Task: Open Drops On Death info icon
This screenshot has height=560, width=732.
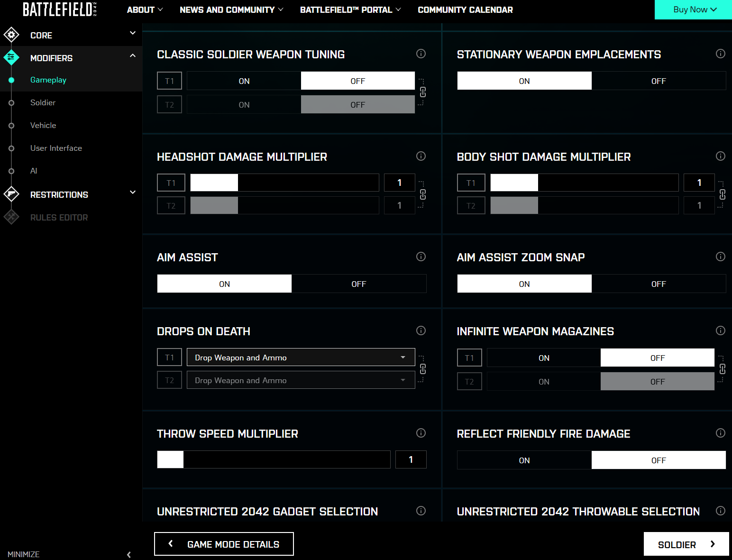Action: 421,330
